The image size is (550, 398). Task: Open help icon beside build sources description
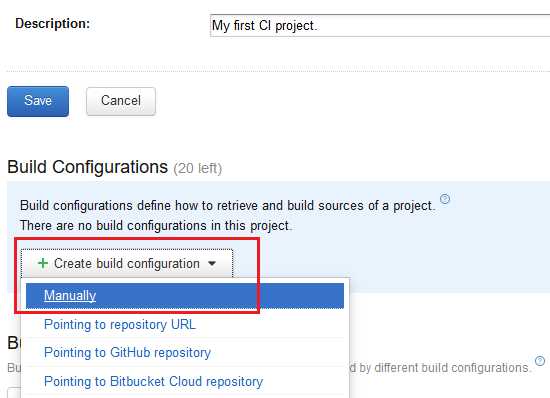click(445, 199)
